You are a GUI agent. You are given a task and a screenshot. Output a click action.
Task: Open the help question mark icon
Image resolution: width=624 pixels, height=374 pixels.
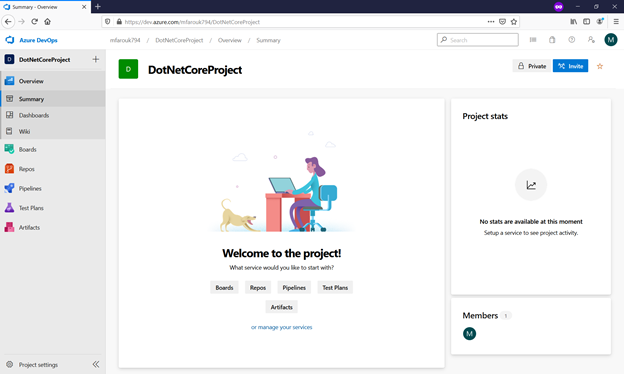[571, 40]
